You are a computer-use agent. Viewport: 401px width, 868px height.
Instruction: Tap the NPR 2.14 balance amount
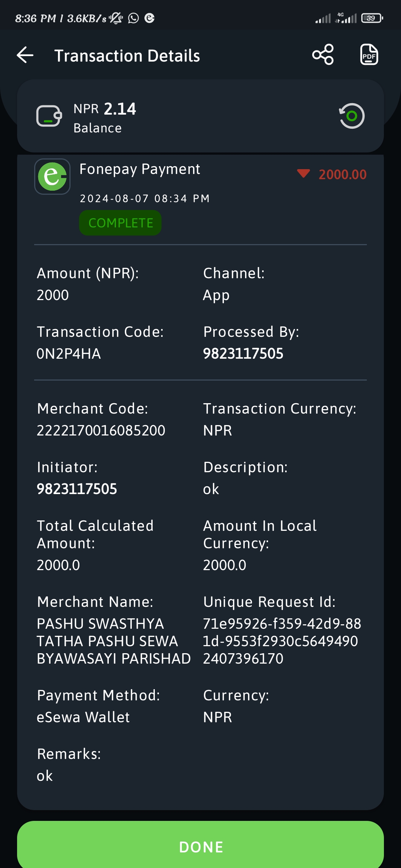tap(105, 109)
